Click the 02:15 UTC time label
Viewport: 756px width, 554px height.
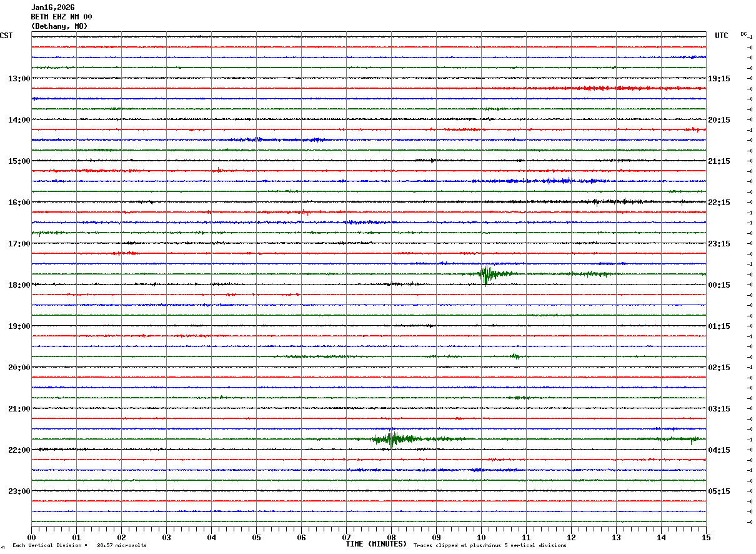719,368
